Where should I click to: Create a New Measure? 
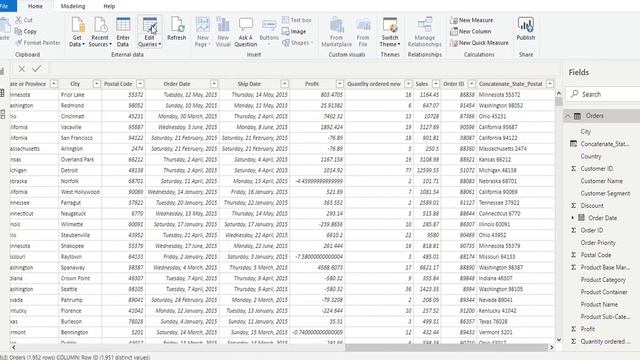coord(471,20)
